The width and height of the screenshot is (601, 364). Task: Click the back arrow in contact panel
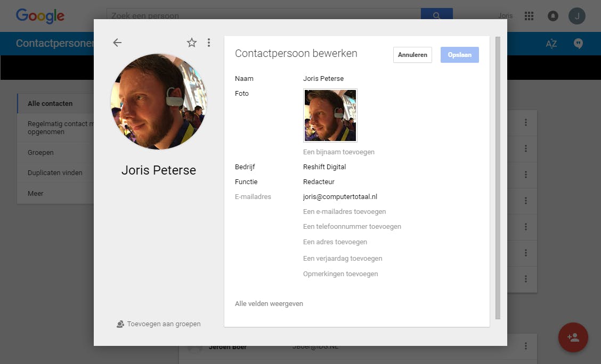[x=117, y=43]
